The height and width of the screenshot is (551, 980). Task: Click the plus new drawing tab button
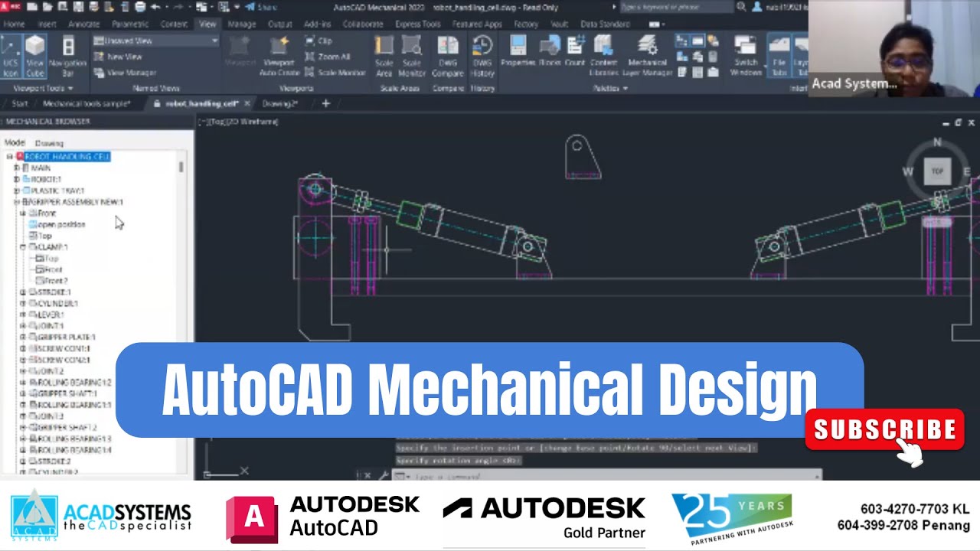(x=326, y=103)
